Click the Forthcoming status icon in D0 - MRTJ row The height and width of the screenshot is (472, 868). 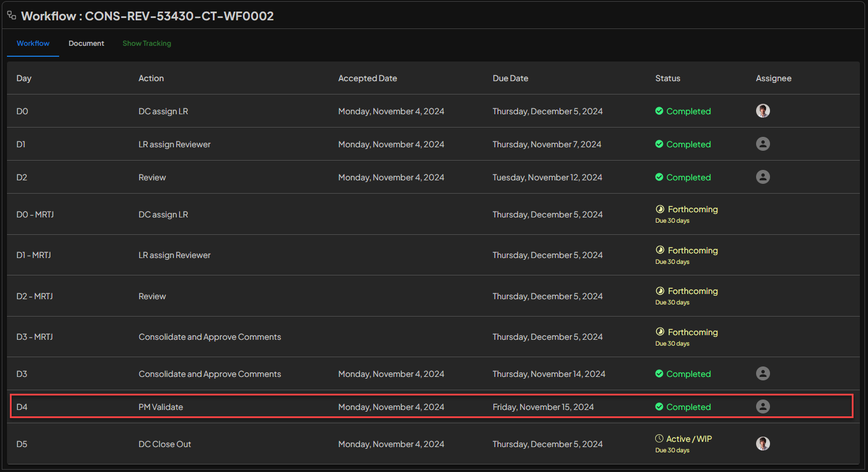pos(660,209)
